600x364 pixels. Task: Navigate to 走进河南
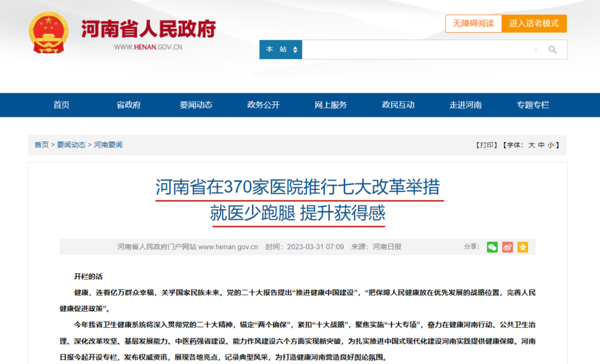pyautogui.click(x=466, y=105)
